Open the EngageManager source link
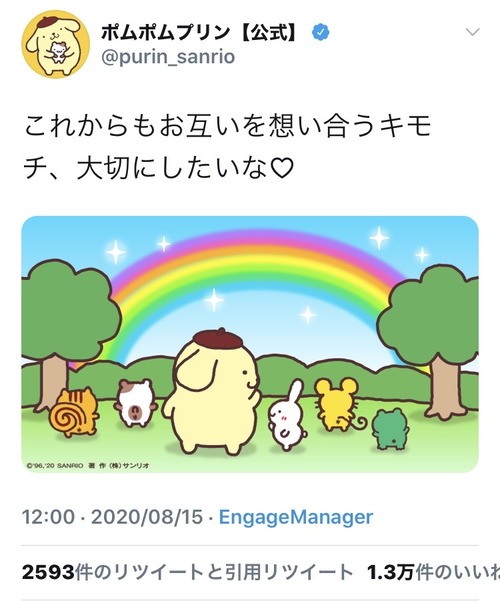Viewport: 500px width, 601px height. pyautogui.click(x=296, y=517)
